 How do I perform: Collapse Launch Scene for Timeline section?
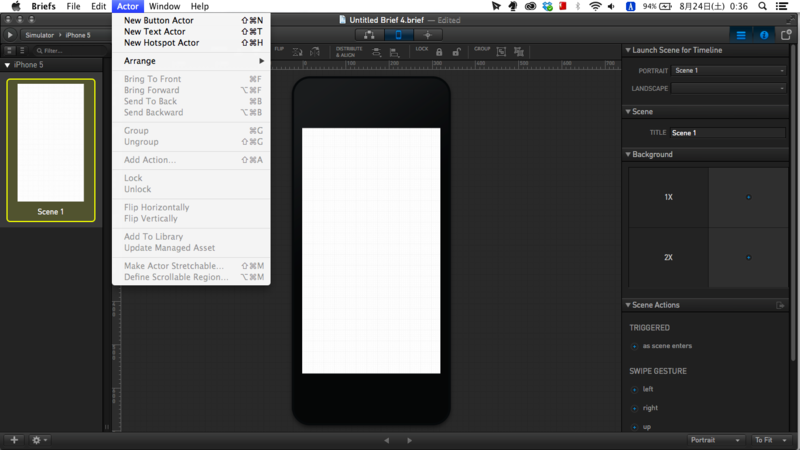628,50
